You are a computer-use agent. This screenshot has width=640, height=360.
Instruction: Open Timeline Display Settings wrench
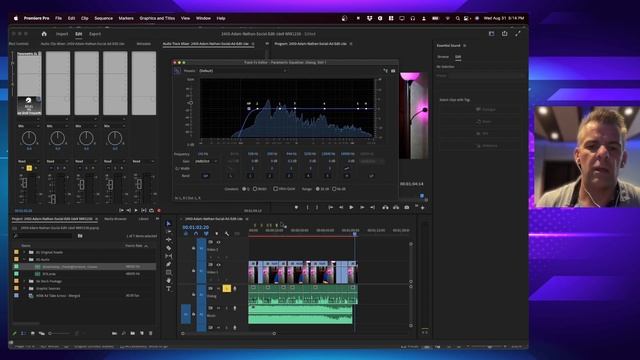(x=227, y=233)
